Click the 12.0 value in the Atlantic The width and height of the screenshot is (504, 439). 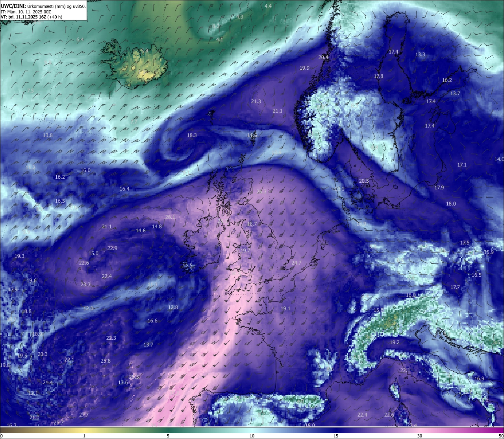[88, 308]
